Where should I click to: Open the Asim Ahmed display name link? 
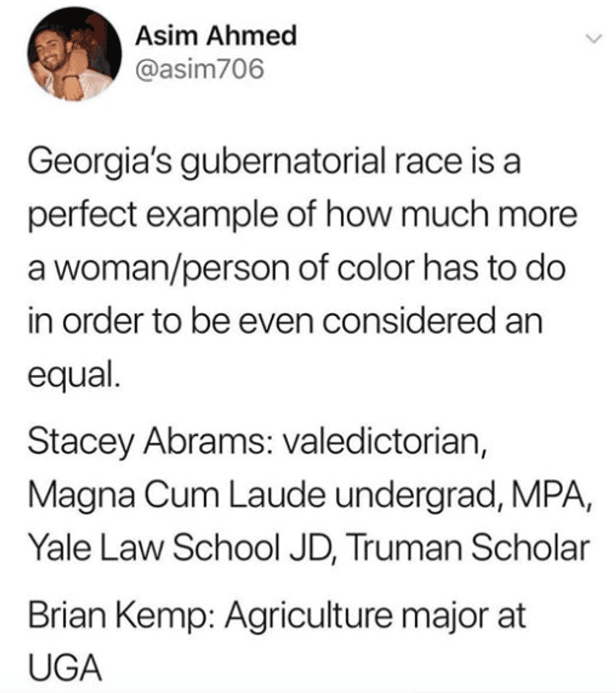pyautogui.click(x=216, y=36)
